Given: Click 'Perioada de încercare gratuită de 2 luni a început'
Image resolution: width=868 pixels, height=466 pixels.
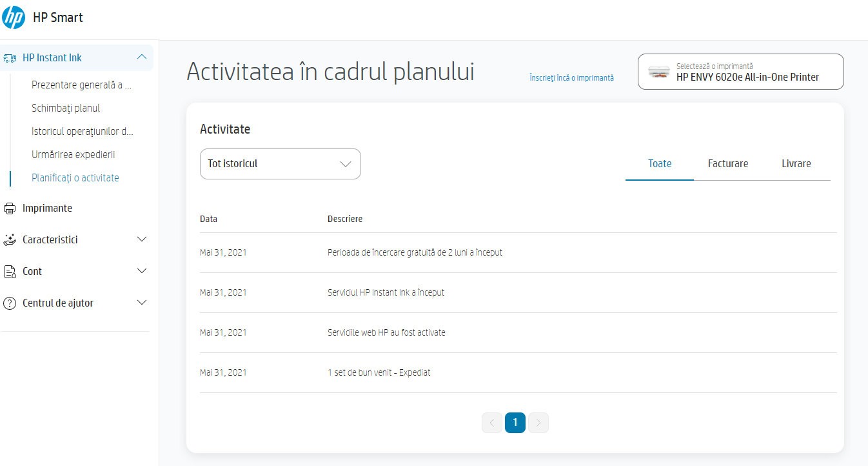Looking at the screenshot, I should 415,252.
